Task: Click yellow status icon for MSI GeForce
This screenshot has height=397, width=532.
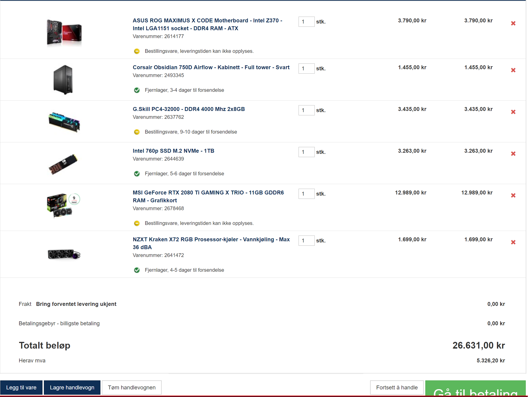Action: point(137,223)
